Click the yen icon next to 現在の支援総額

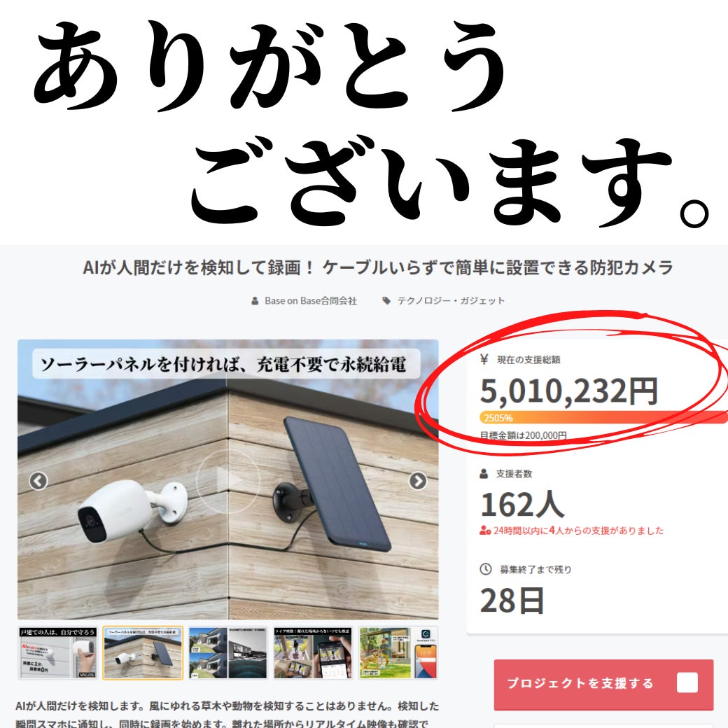coord(484,359)
